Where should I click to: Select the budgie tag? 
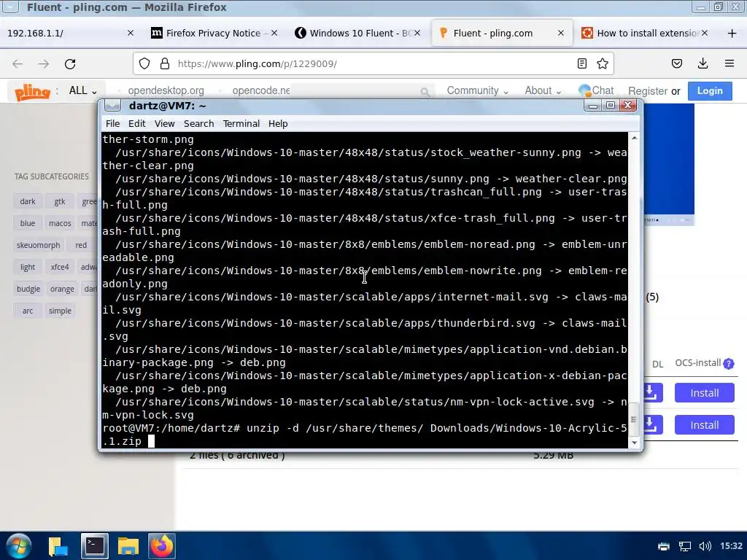point(28,289)
